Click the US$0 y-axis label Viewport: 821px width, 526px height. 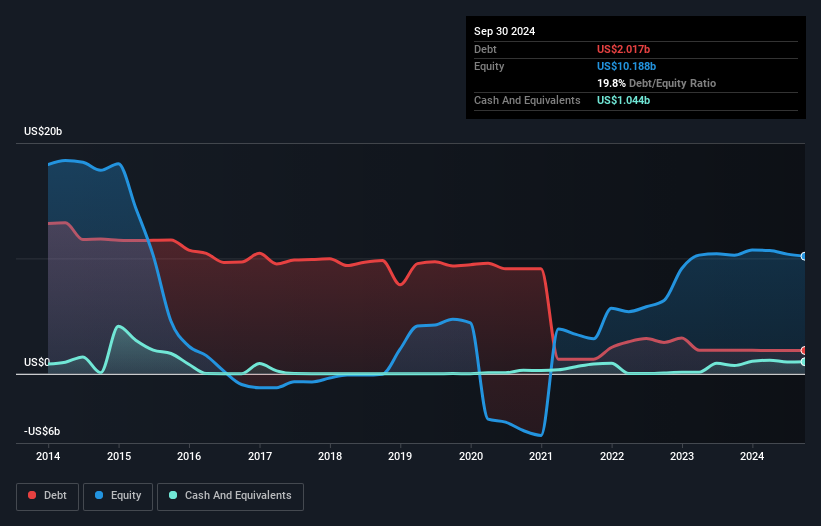[37, 362]
